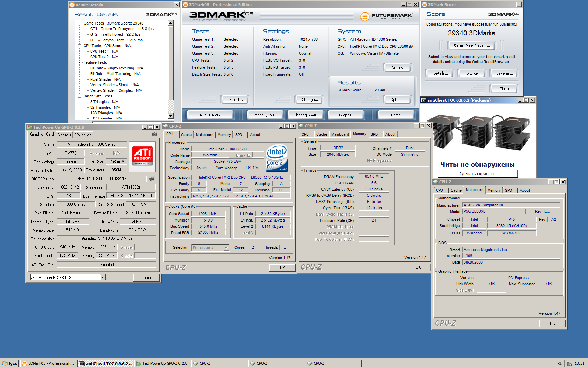
Task: Open Cache tab in first CPU-Z window
Action: coord(186,135)
